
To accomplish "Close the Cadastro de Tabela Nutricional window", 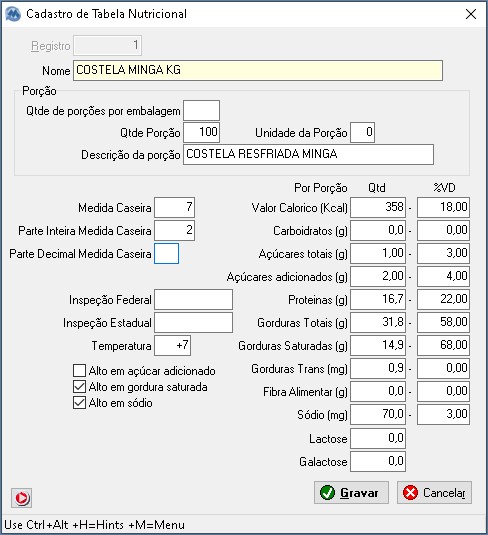I will 471,14.
